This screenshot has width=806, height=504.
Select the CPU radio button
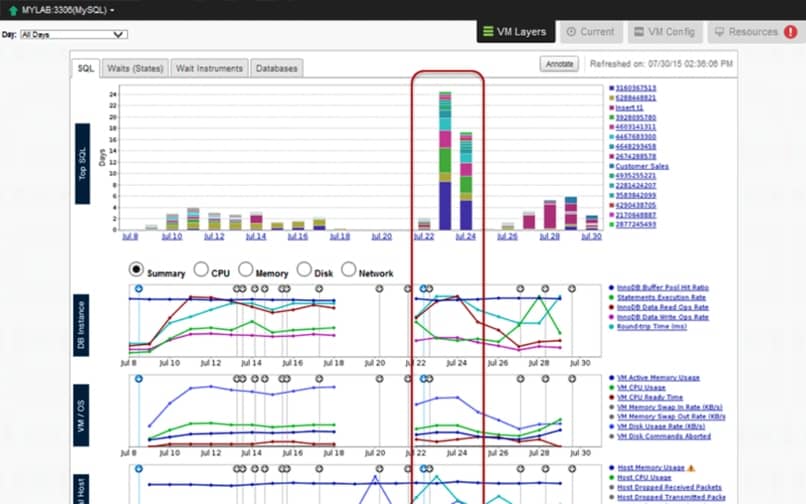click(x=201, y=270)
